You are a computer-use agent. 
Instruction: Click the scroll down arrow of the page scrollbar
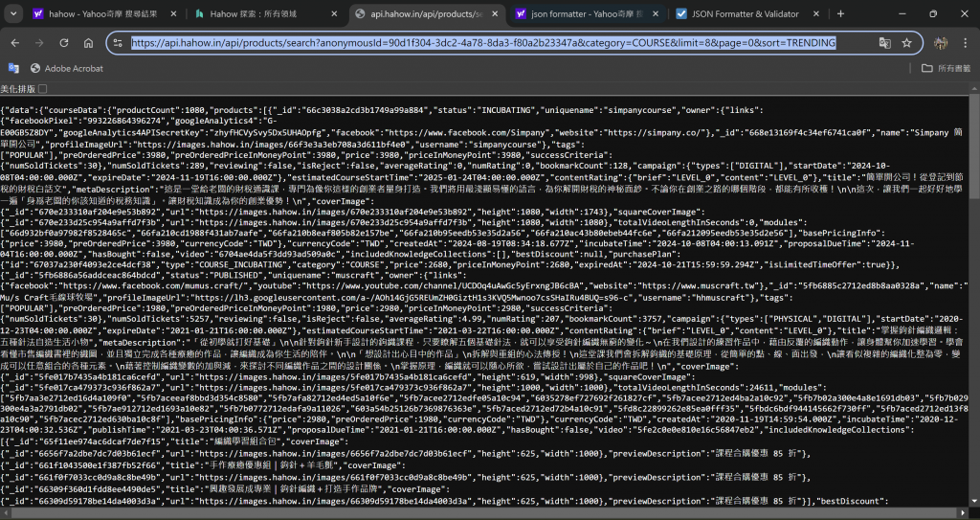click(974, 502)
